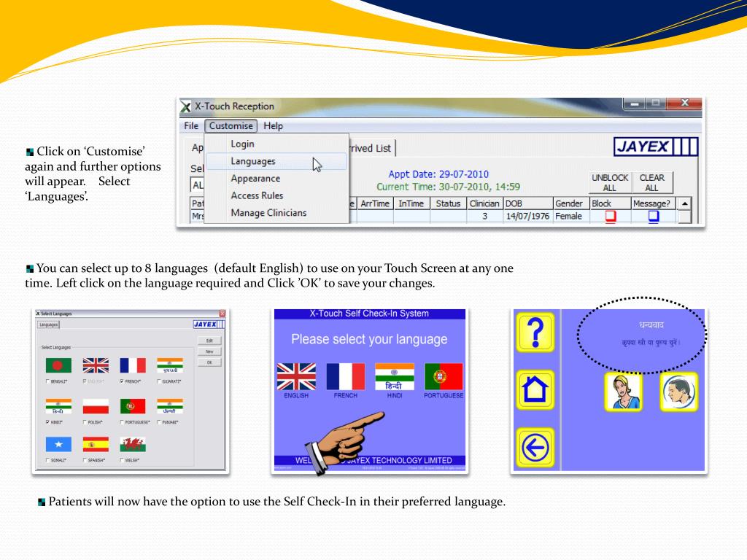Minimize the X-Touch Reception window
The width and height of the screenshot is (747, 560).
click(634, 103)
